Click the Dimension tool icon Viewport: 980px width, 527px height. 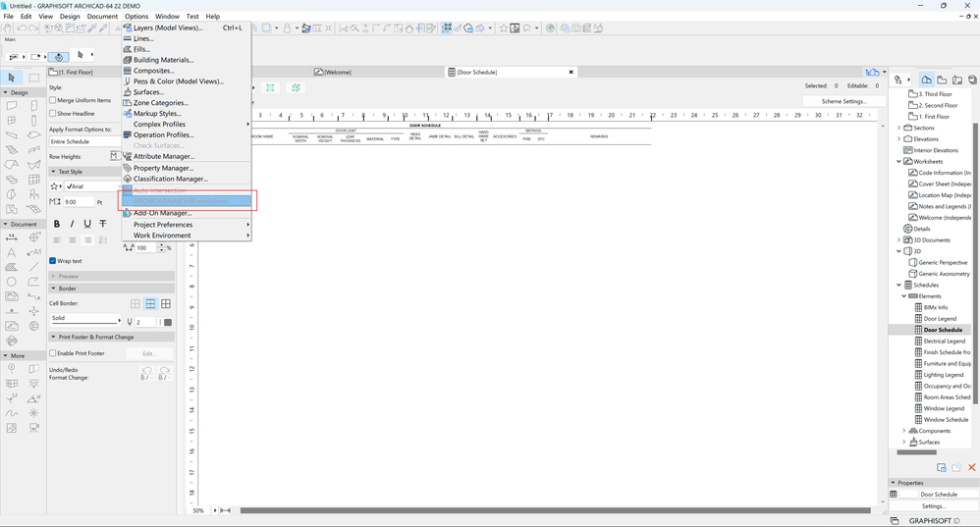[x=12, y=237]
